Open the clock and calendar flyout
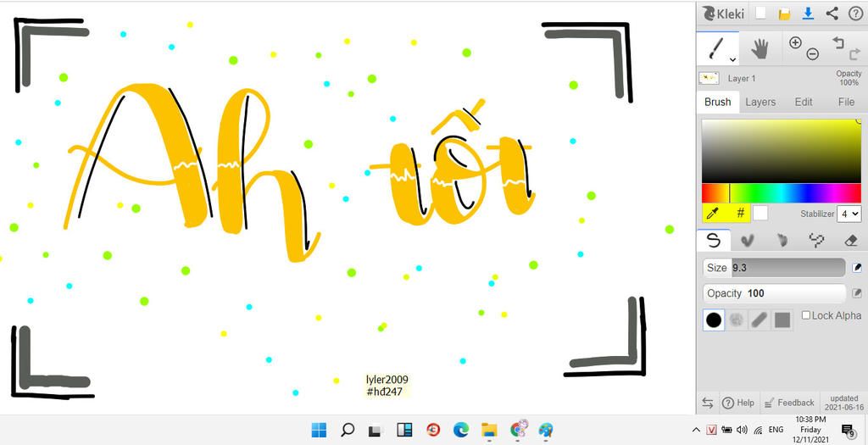 point(810,429)
